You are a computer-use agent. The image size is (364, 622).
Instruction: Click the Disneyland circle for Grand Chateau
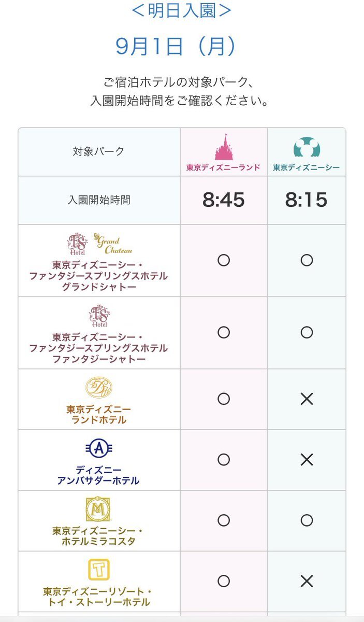pos(224,260)
